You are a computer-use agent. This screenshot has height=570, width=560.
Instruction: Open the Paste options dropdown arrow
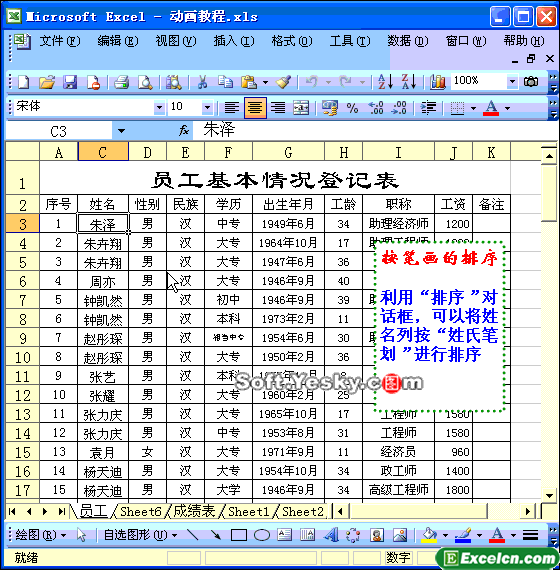coord(265,82)
